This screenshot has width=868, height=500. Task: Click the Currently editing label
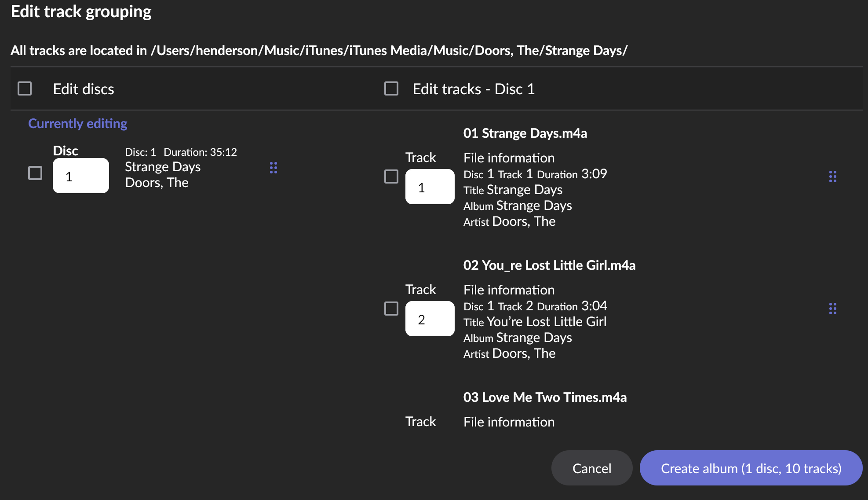click(78, 123)
